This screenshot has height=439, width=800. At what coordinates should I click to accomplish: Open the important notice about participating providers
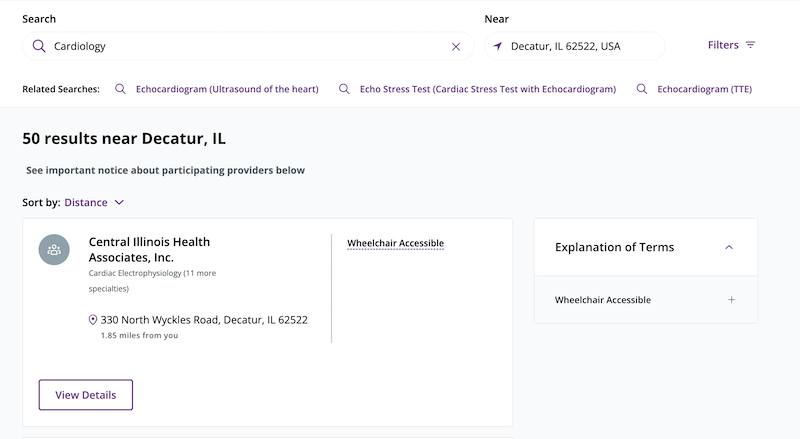[165, 170]
